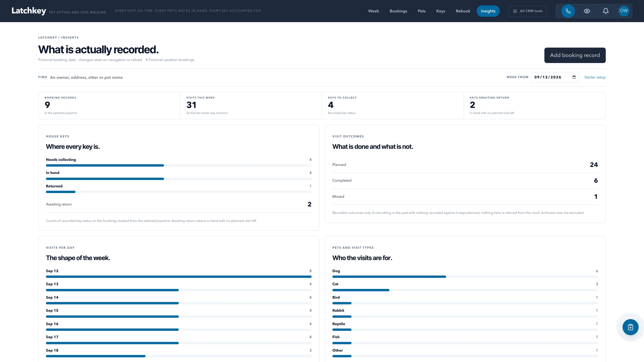Click the Reptile label
This screenshot has height=362, width=644.
click(338, 324)
